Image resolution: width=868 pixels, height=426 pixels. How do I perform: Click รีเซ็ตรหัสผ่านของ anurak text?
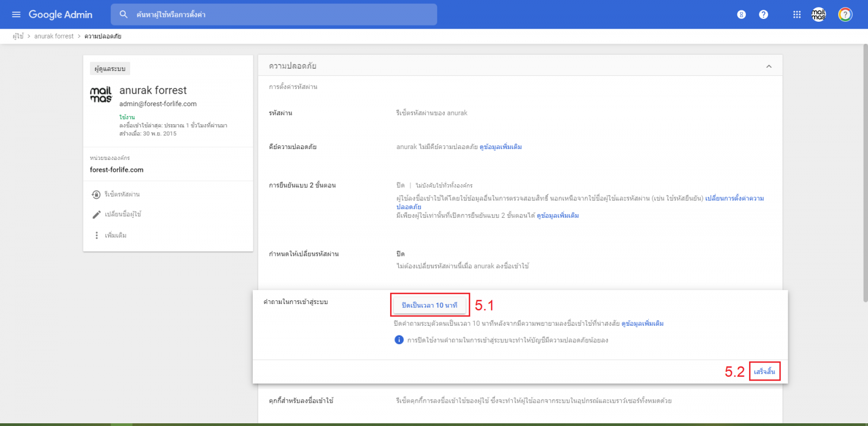(431, 113)
